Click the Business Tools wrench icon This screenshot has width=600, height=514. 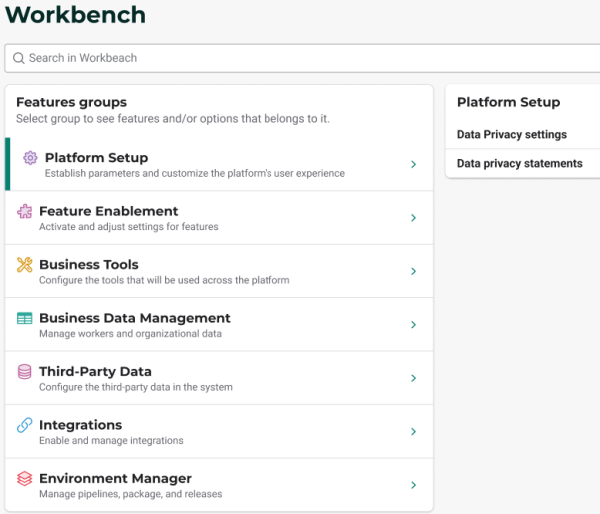(x=24, y=265)
